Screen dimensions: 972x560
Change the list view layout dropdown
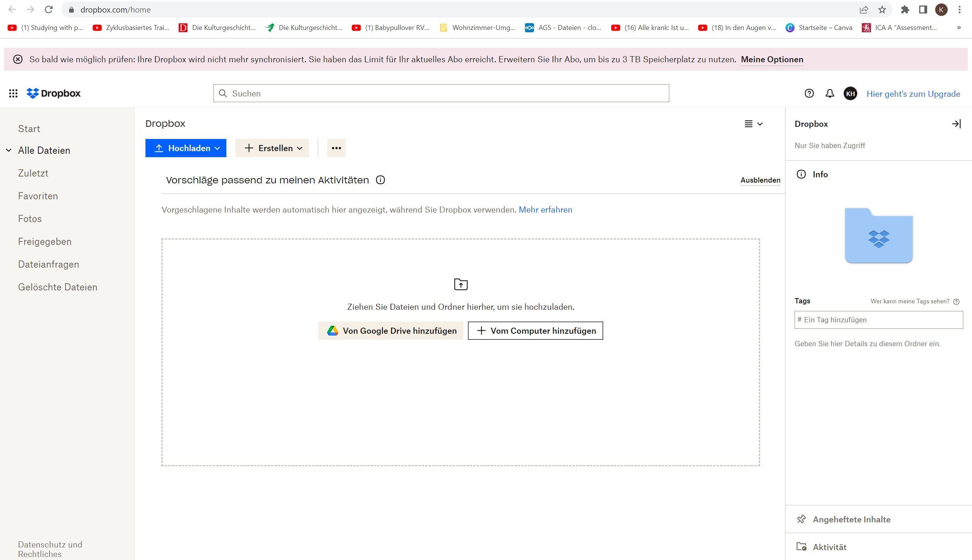pos(753,124)
